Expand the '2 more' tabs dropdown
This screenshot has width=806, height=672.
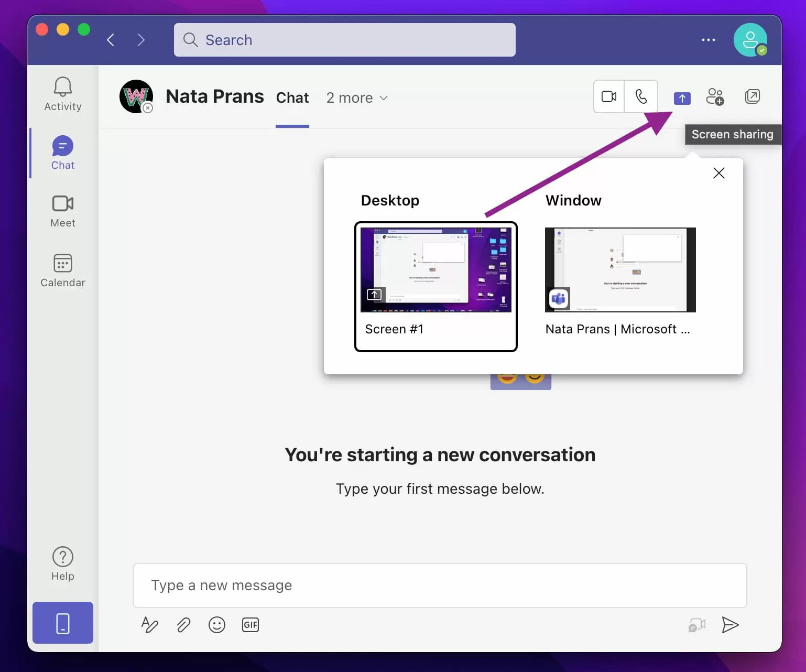tap(357, 98)
